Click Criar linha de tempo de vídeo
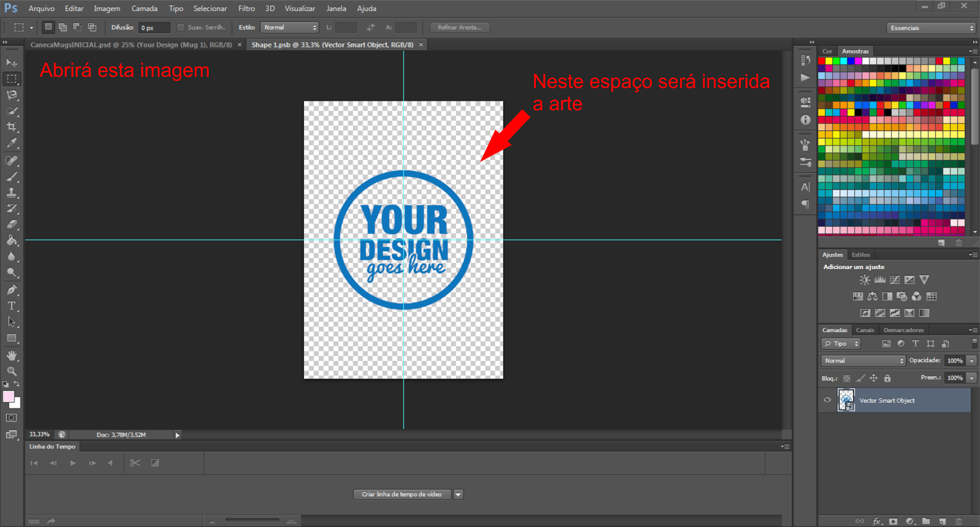 click(402, 495)
